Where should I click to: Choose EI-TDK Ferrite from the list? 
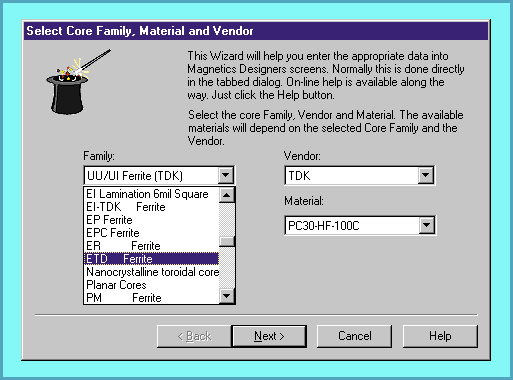pos(151,207)
